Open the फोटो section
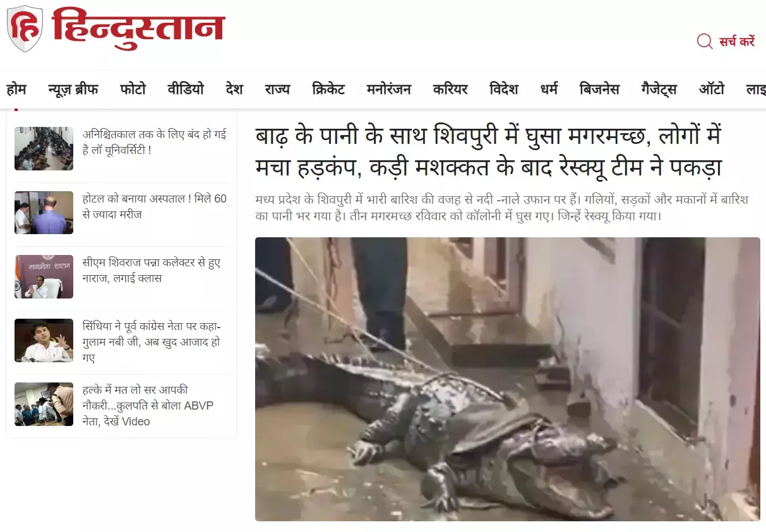766x532 pixels. pyautogui.click(x=133, y=90)
